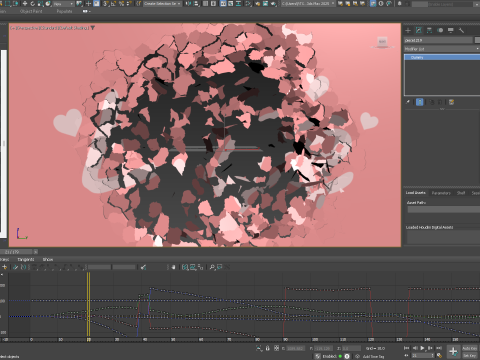The image size is (480, 360).
Task: Toggle Key Mode button near frame field
Action: [x=407, y=356]
